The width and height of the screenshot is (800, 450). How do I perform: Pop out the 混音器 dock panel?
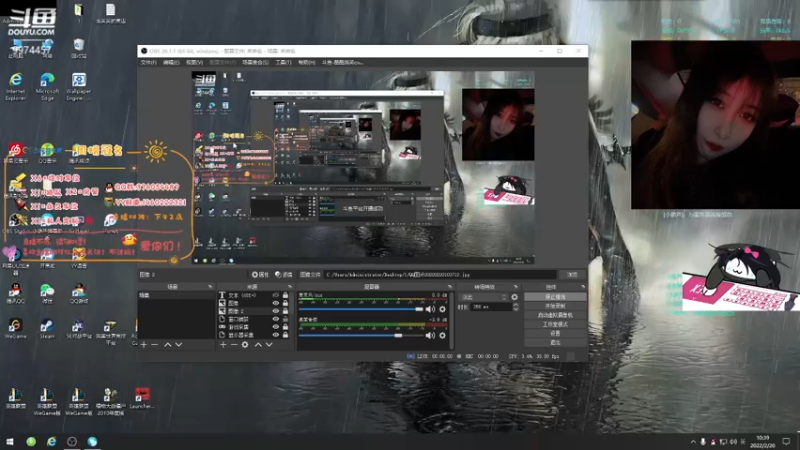(449, 287)
